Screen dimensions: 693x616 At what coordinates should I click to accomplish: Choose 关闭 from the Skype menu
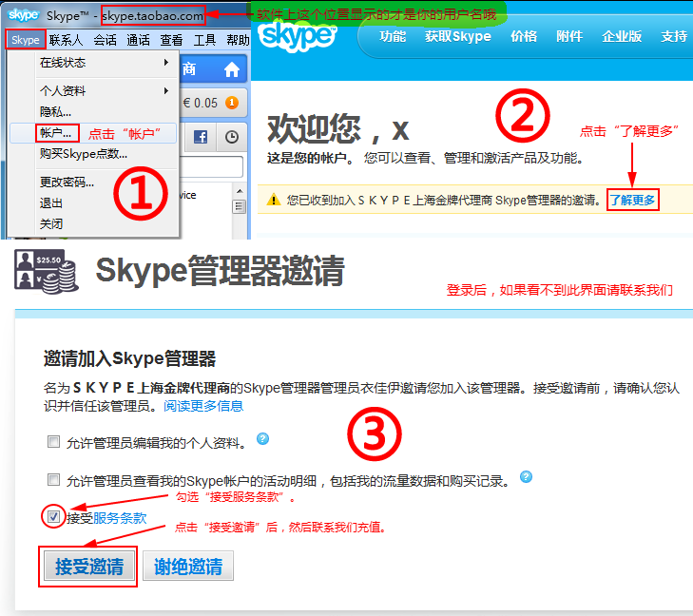93,223
